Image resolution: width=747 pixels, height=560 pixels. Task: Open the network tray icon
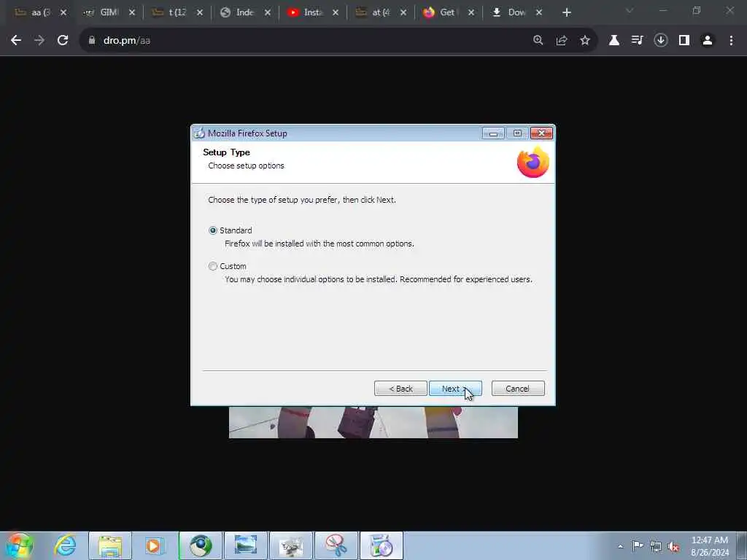(656, 546)
